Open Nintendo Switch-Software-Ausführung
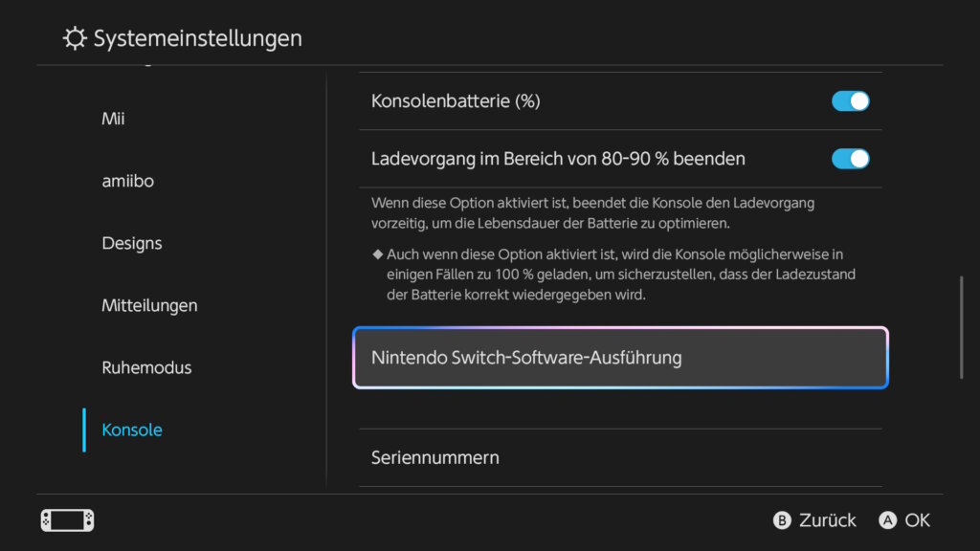980x551 pixels. 620,358
